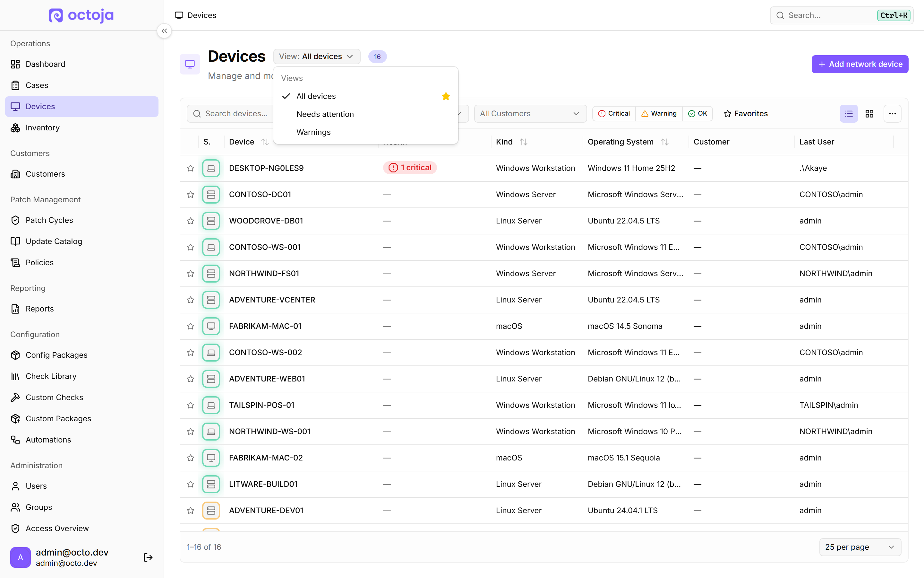
Task: Click the LITWARE-BUILD01 device name
Action: pyautogui.click(x=263, y=484)
